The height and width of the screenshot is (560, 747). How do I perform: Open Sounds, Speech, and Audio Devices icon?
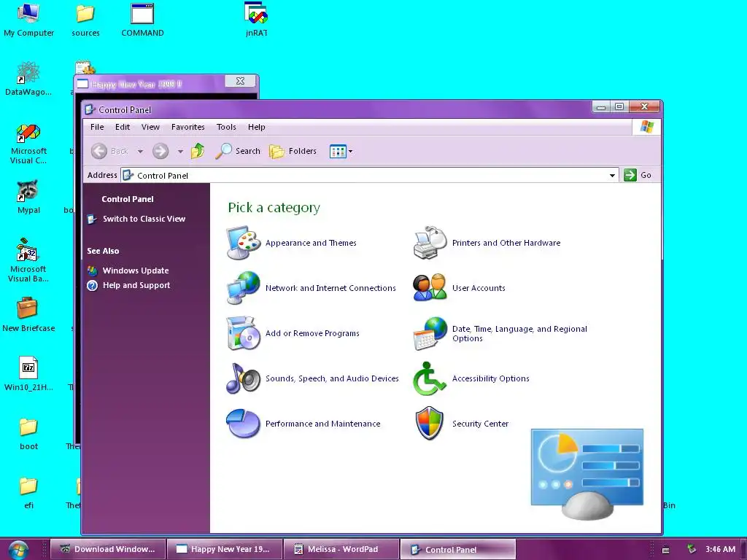[244, 378]
